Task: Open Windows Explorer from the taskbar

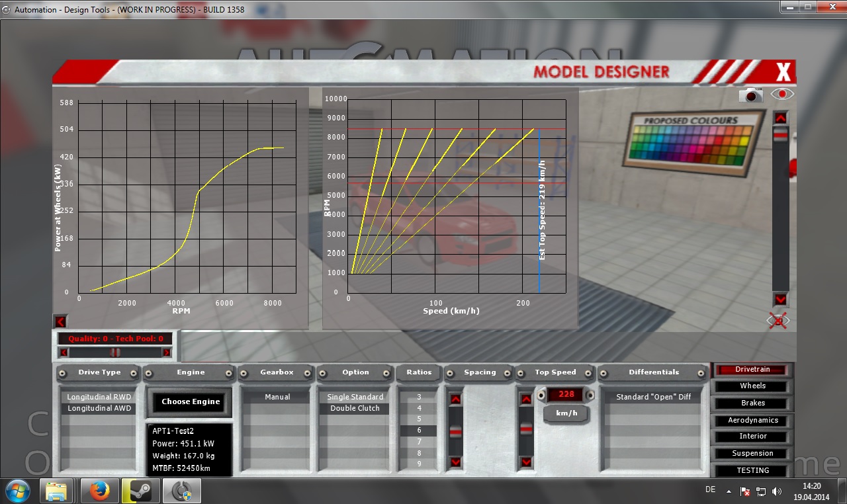Action: 57,491
